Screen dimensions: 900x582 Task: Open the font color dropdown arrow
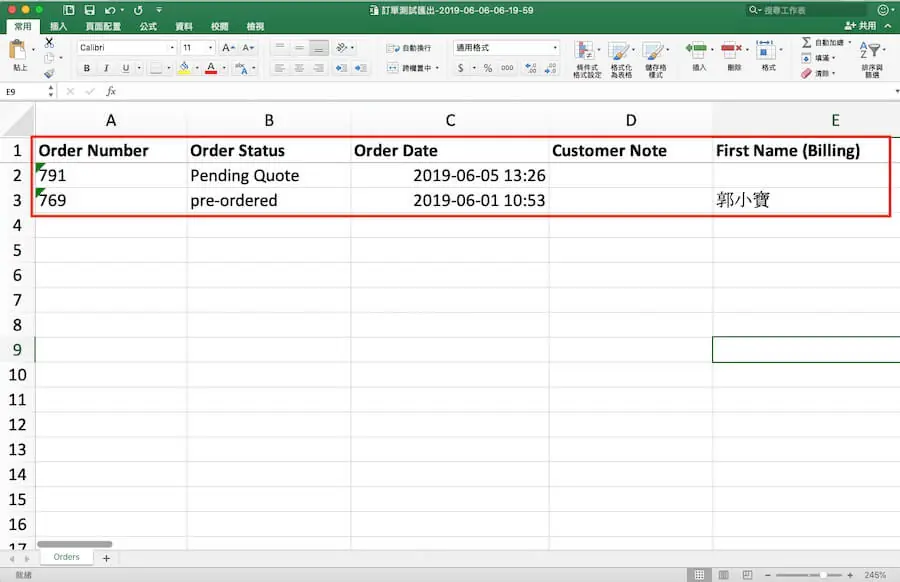click(224, 68)
